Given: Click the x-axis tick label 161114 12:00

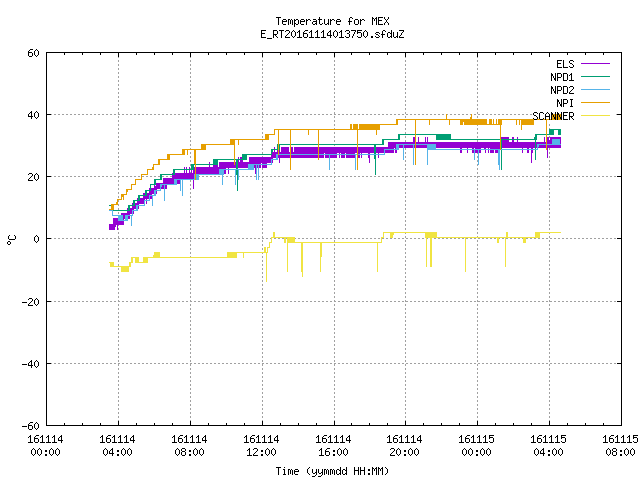Looking at the screenshot, I should pos(261,446).
